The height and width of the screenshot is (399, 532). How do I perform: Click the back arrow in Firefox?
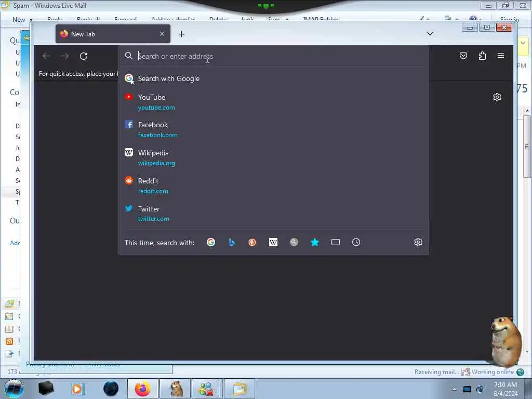(x=46, y=56)
